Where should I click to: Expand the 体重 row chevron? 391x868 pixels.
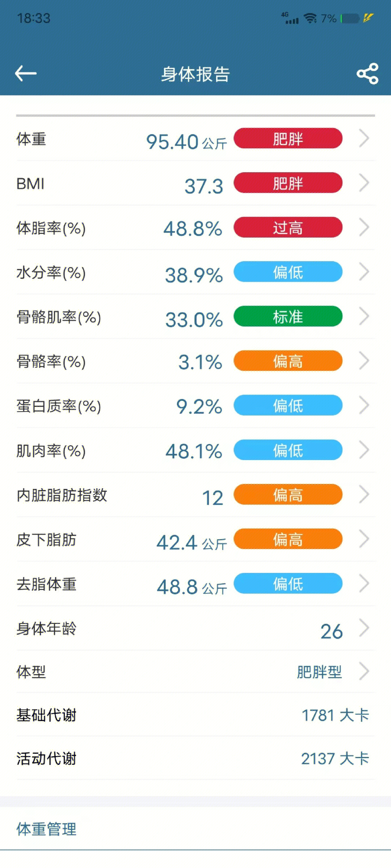364,138
